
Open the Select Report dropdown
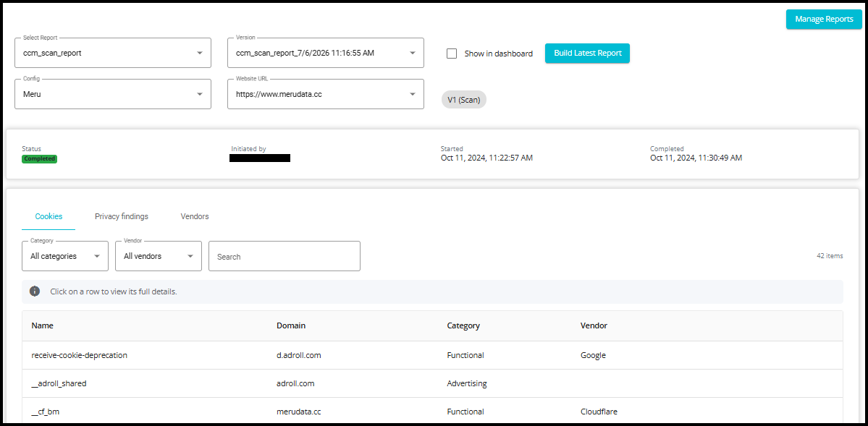(113, 53)
